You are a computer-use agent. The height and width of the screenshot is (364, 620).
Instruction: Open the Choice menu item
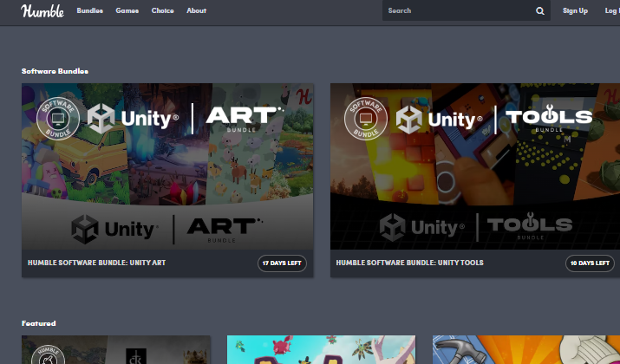point(162,10)
